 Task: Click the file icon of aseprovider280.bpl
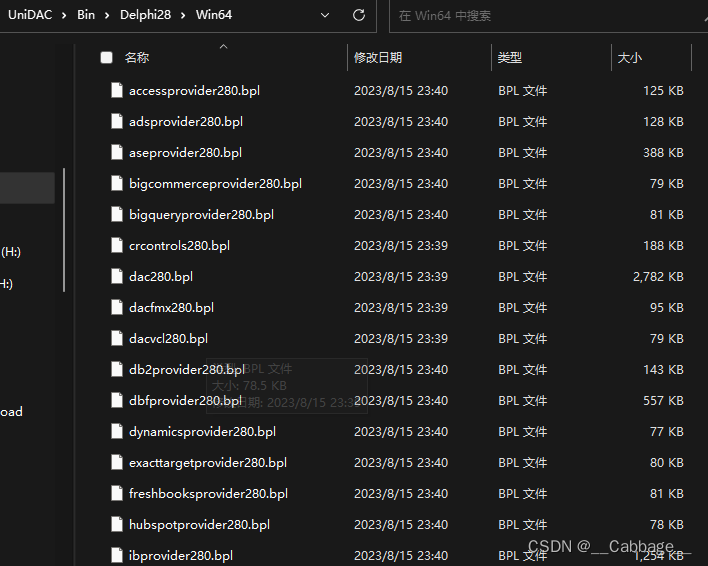(117, 153)
